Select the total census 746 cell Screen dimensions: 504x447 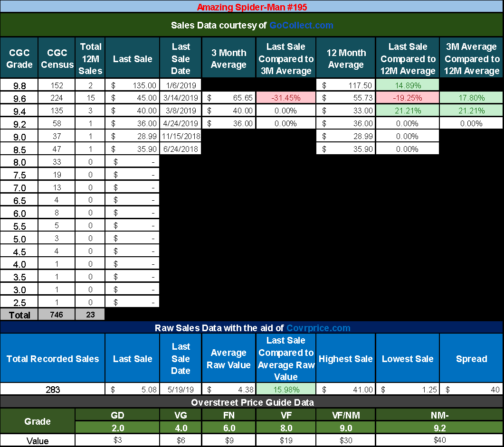click(57, 315)
